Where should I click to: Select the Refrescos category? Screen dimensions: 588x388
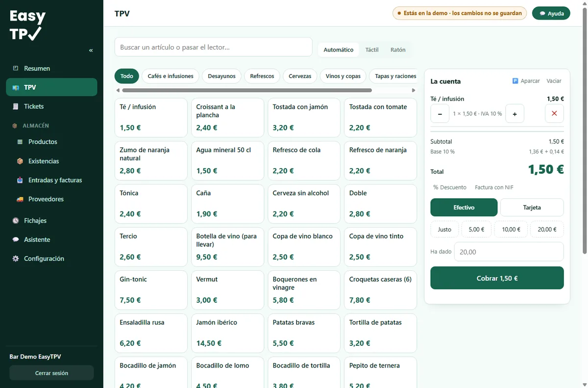pyautogui.click(x=262, y=76)
